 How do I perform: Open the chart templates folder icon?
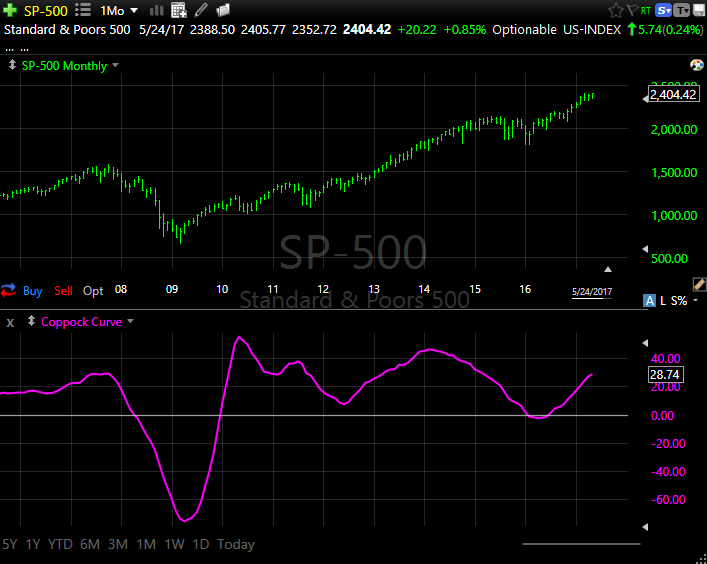tap(223, 9)
